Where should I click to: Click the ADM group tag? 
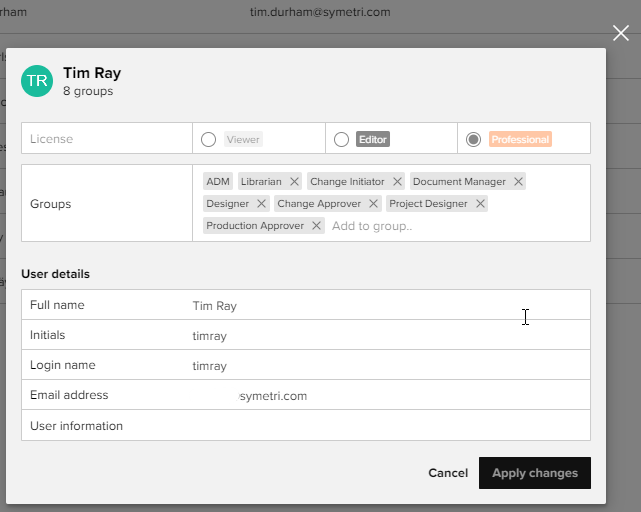(218, 182)
